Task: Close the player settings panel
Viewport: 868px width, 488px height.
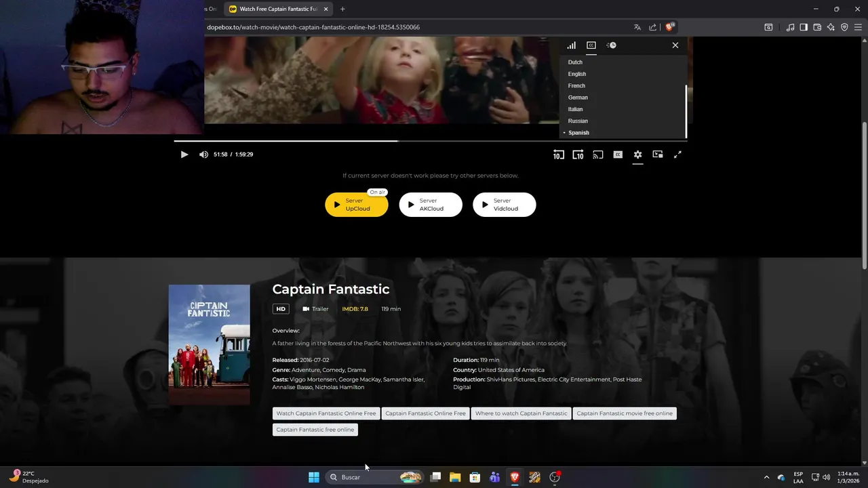Action: [x=675, y=45]
